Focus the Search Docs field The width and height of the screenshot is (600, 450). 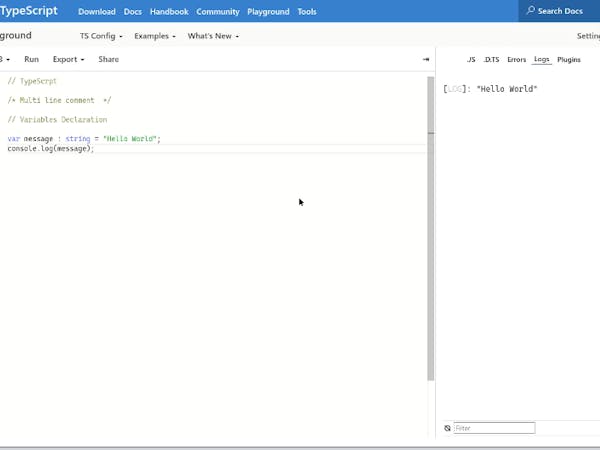click(559, 11)
